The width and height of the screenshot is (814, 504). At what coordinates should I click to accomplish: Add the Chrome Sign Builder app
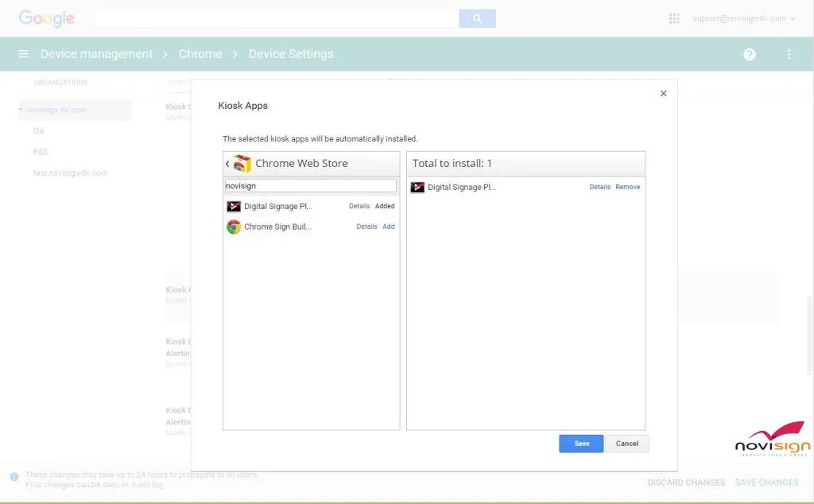click(388, 227)
